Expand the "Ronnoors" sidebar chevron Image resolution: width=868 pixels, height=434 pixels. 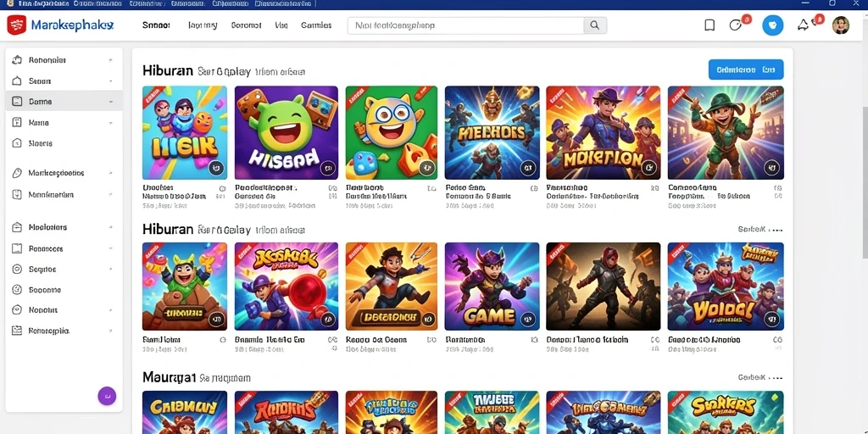coord(111,248)
